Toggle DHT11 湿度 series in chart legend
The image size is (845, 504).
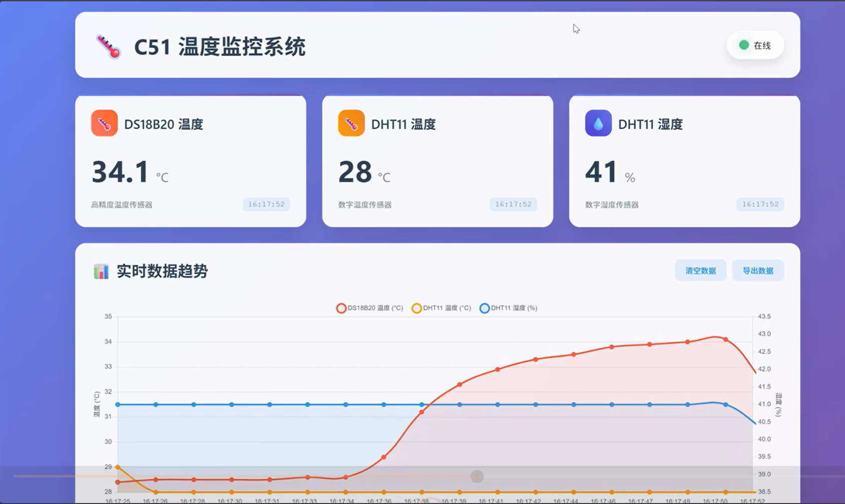(508, 308)
